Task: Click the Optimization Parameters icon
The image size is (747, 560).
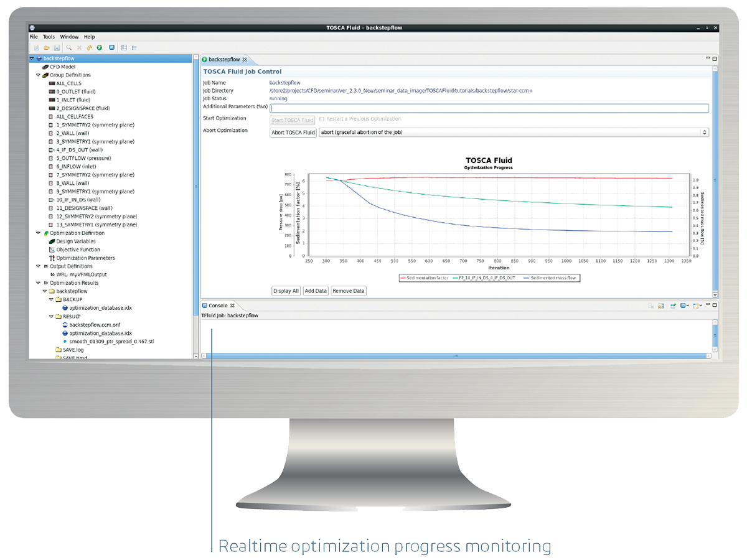Action: [x=52, y=258]
